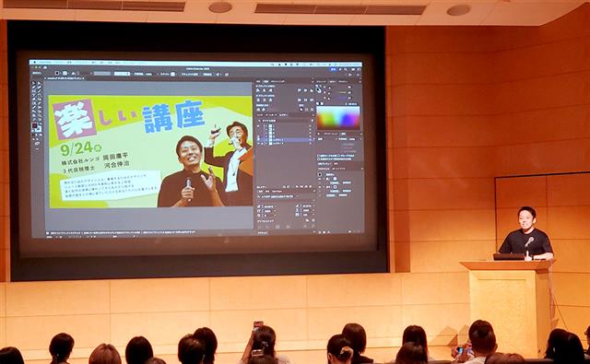Toggle first checkbox below stroke options

[319, 156]
